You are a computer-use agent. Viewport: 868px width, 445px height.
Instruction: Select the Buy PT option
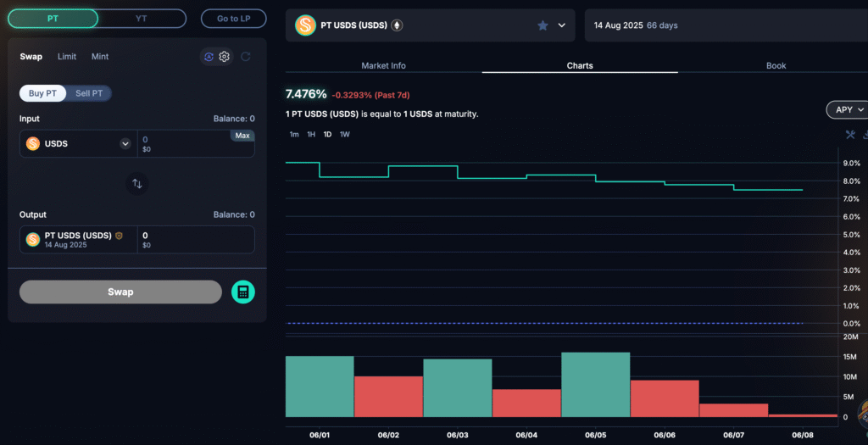[x=43, y=93]
